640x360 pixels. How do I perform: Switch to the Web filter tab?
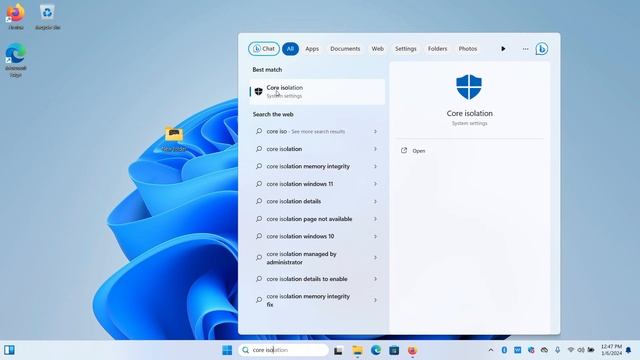[x=378, y=49]
